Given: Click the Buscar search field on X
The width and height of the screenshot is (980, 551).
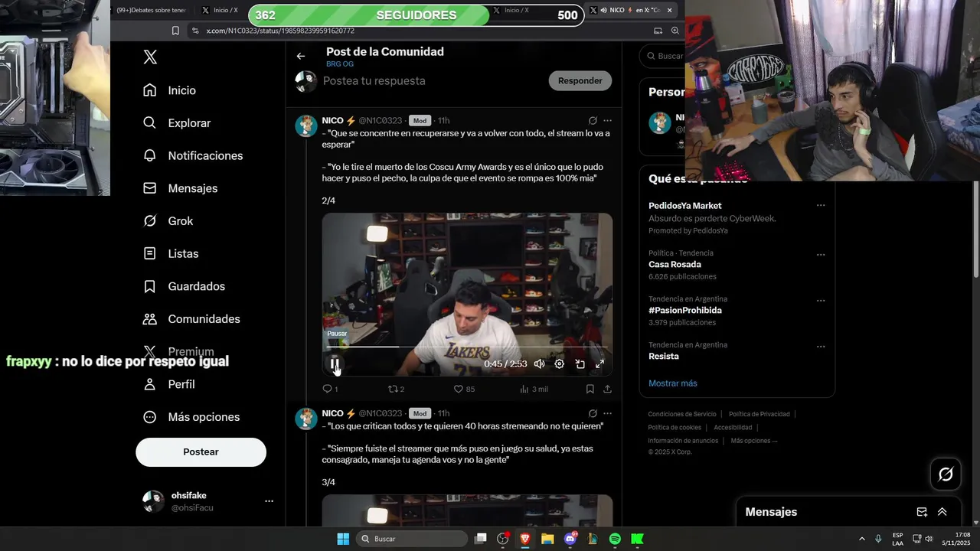Looking at the screenshot, I should [663, 56].
